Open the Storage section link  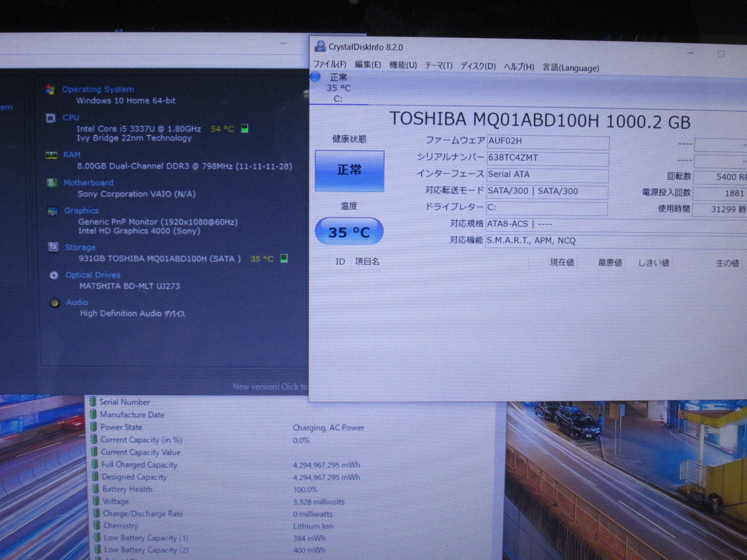(x=80, y=247)
